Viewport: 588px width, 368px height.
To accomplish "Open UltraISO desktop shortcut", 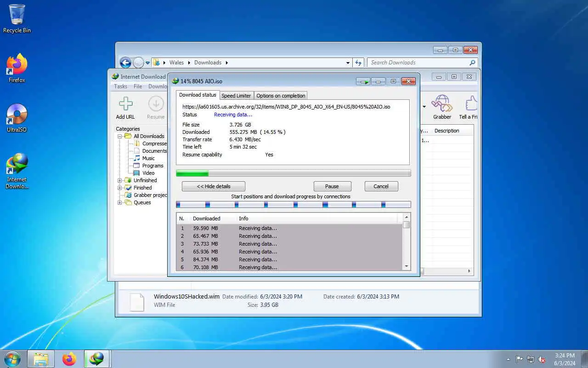I will 17,118.
